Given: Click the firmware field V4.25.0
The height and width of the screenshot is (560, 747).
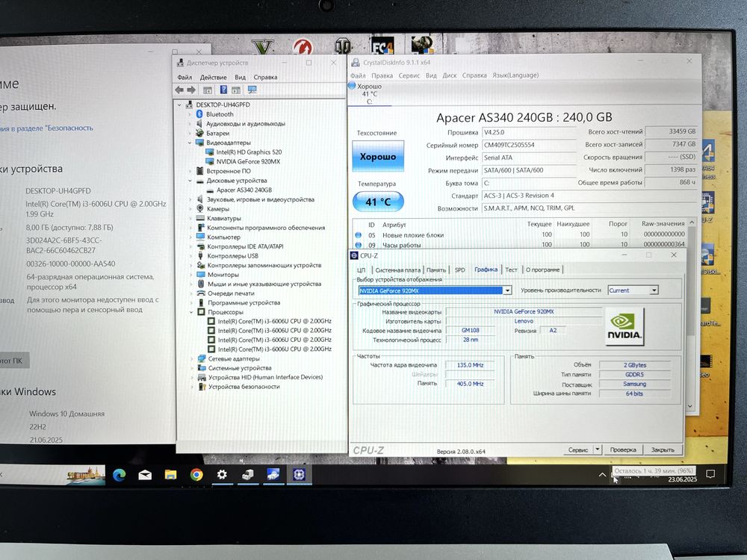Looking at the screenshot, I should coord(529,132).
